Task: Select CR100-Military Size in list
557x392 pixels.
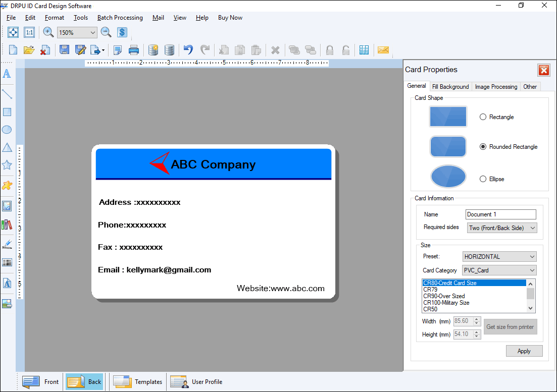Action: click(474, 303)
